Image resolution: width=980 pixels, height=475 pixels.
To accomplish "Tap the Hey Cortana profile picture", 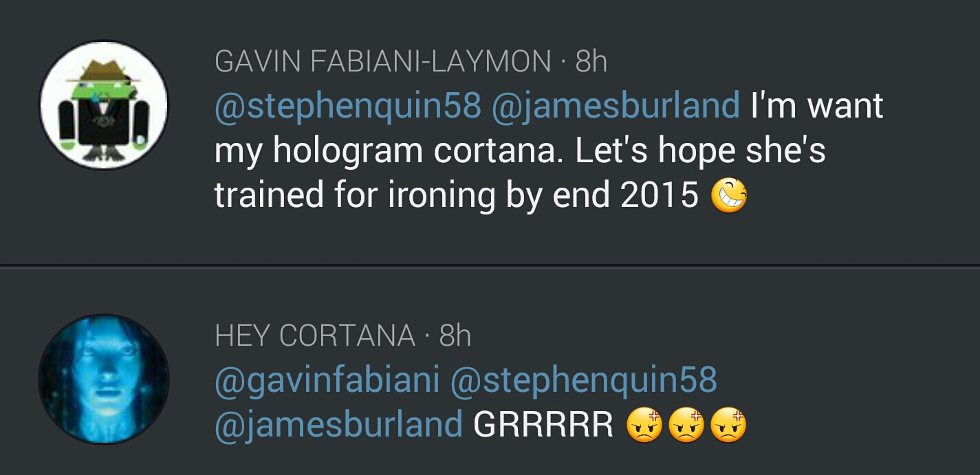I will click(x=103, y=379).
